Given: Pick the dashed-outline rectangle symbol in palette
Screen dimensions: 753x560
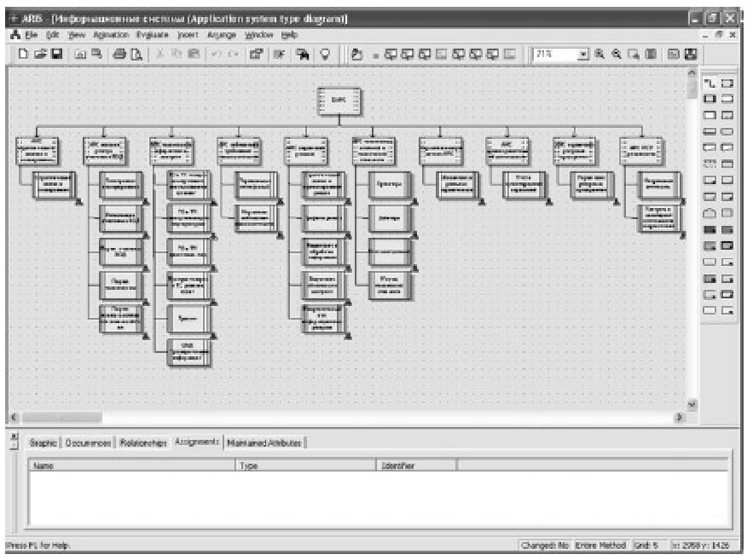Looking at the screenshot, I should point(710,164).
